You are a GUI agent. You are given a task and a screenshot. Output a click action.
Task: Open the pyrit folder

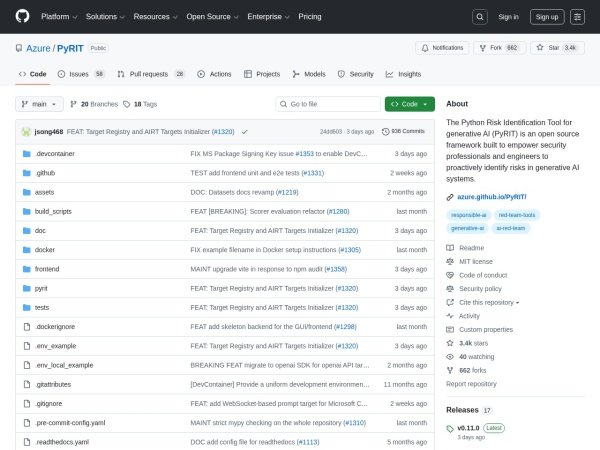click(41, 288)
